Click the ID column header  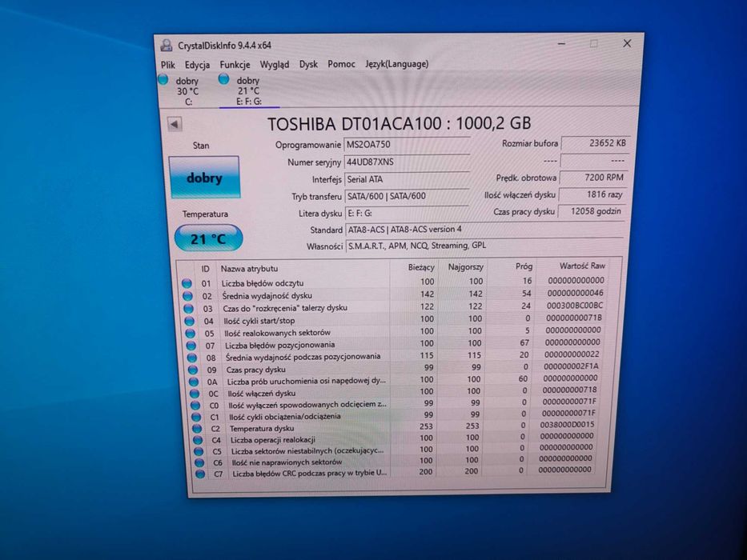205,269
